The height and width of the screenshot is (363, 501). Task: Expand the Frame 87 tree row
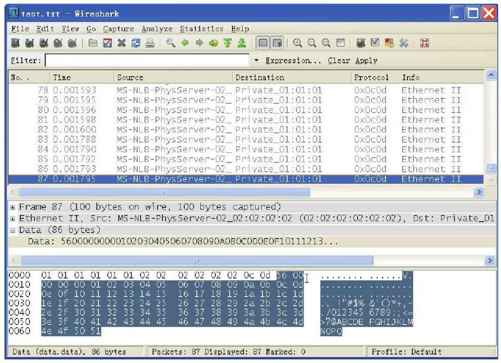[x=13, y=207]
